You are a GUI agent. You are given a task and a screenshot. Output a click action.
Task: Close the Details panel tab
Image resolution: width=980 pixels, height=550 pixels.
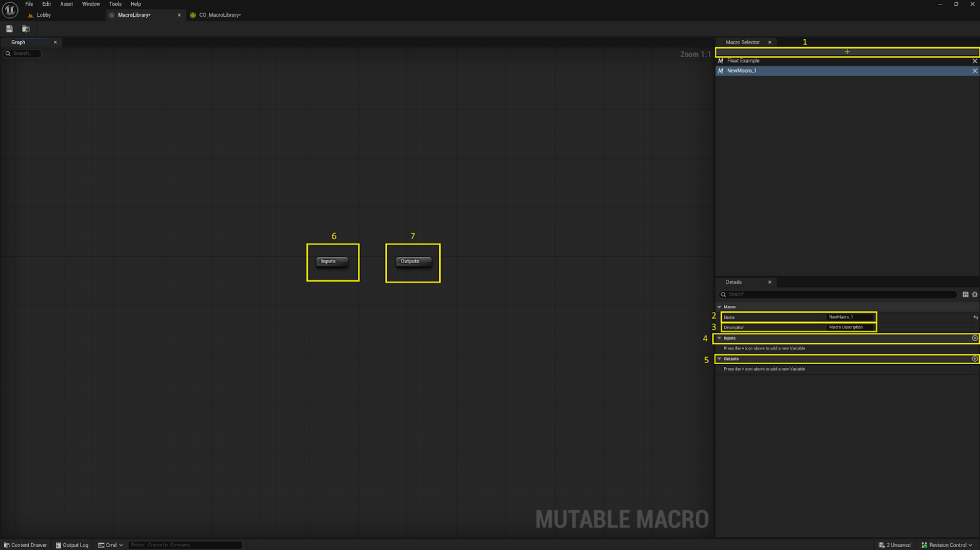[770, 282]
